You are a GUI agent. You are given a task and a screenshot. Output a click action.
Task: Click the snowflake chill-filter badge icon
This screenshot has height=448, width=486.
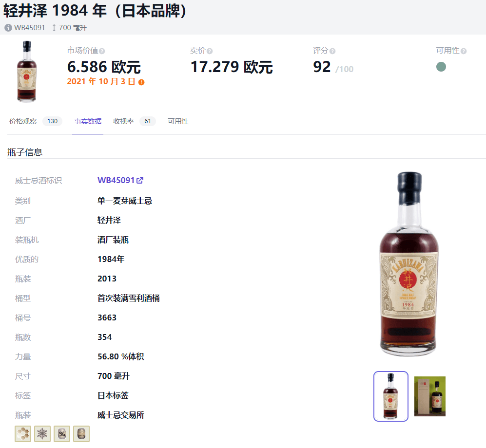[42, 434]
